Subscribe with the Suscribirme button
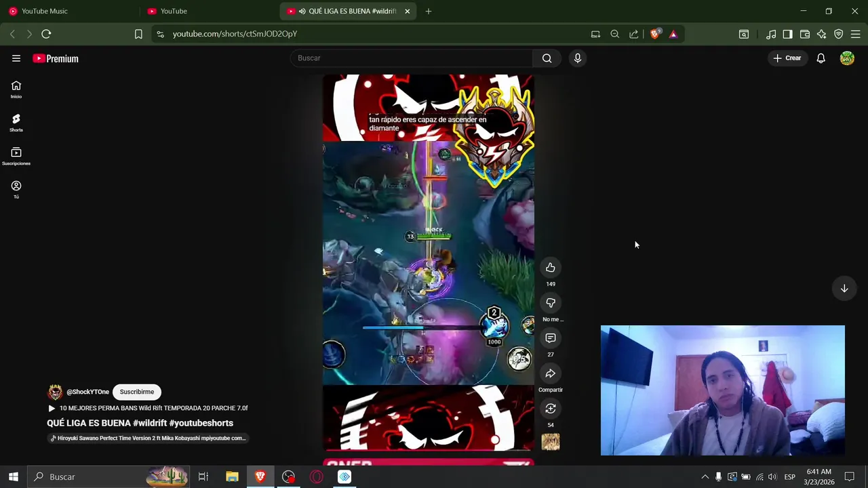This screenshot has width=868, height=488. tap(137, 392)
